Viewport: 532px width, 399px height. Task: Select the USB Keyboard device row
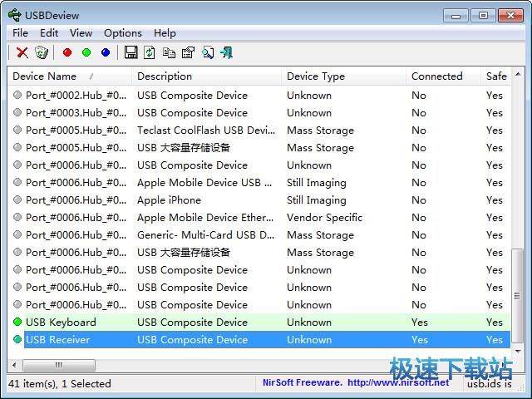[61, 322]
